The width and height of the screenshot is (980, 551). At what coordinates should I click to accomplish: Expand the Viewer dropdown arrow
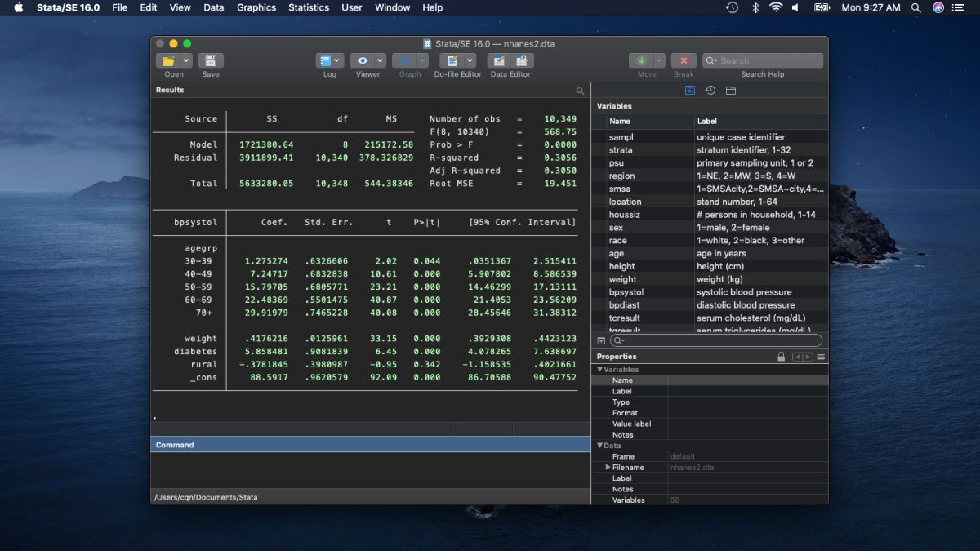click(381, 60)
